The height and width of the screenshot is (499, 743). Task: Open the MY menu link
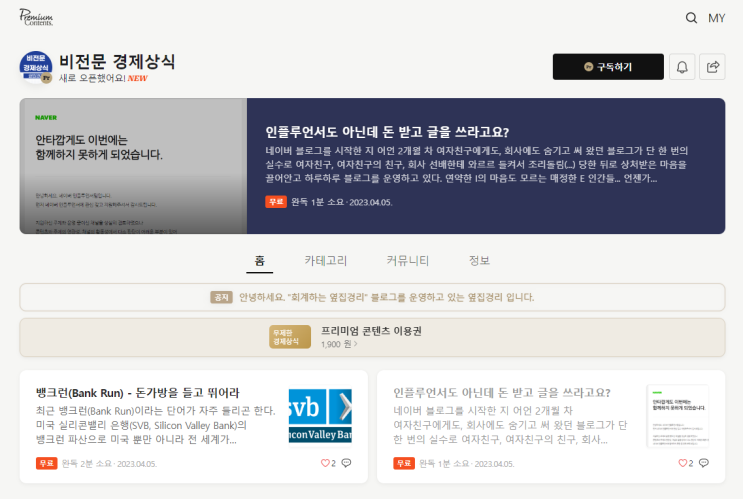point(716,18)
